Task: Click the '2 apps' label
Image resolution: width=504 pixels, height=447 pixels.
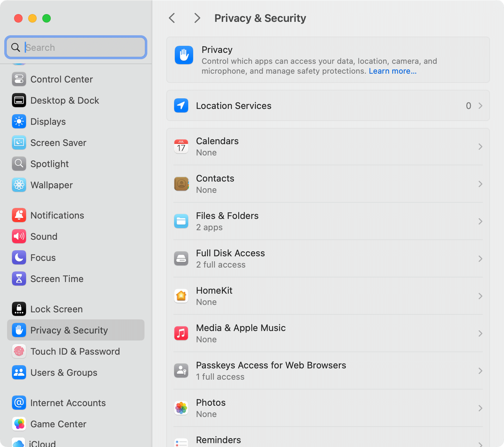Action: pyautogui.click(x=209, y=227)
